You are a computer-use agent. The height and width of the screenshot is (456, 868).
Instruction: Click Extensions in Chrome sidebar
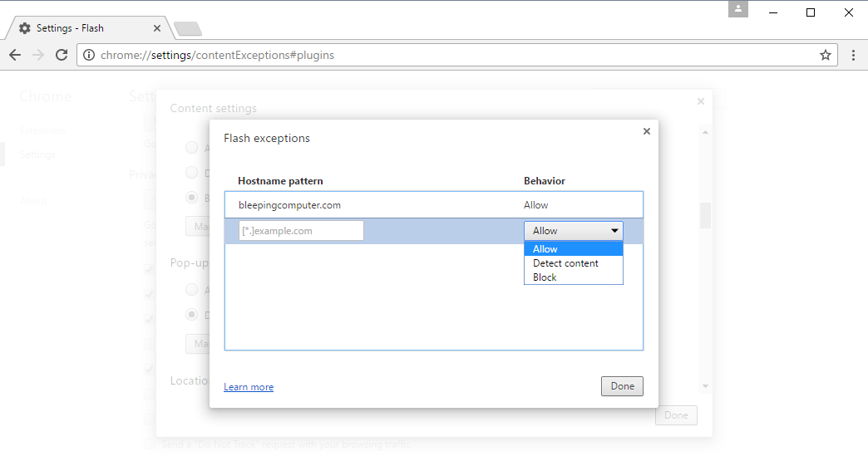43,130
